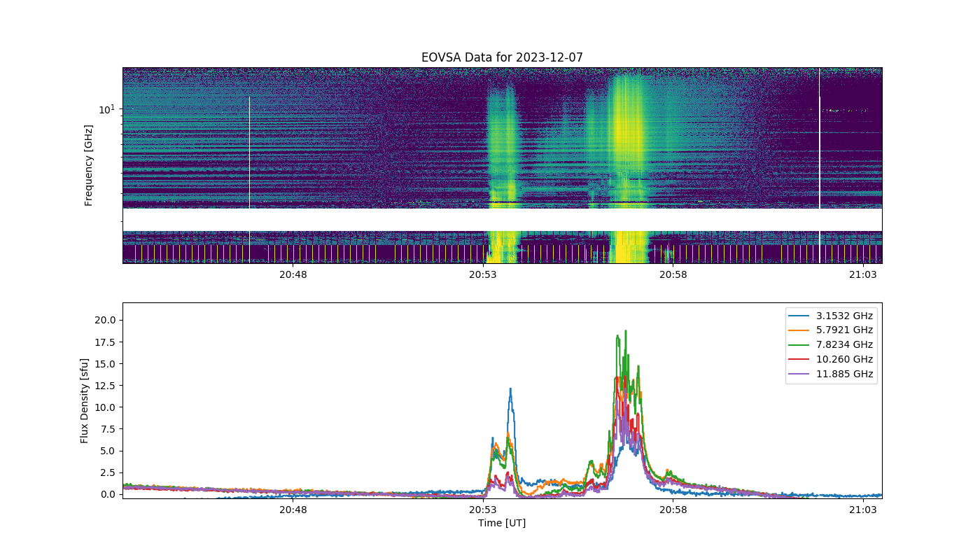Click the purple 11.885 GHz legend line
Viewport: 980px width, 560px height.
pos(801,374)
